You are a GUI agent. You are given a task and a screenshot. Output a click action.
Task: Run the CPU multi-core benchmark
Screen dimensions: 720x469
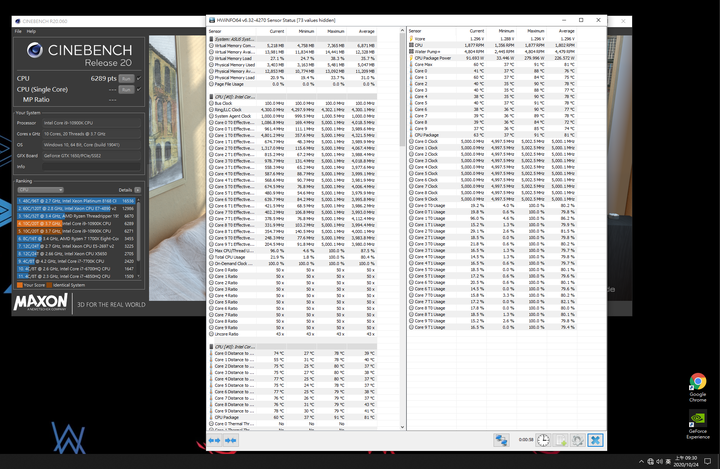coord(126,79)
